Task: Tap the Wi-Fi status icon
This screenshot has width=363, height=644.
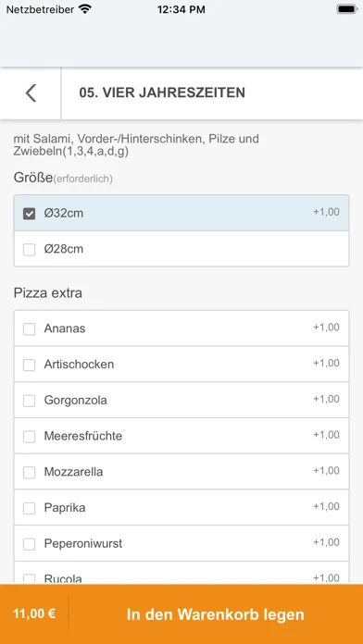Action: 85,9
